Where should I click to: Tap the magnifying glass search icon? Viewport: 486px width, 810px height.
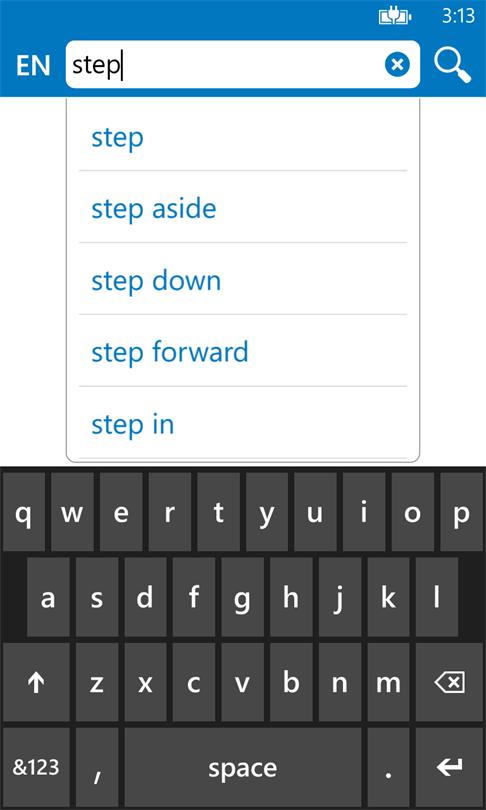pyautogui.click(x=452, y=65)
